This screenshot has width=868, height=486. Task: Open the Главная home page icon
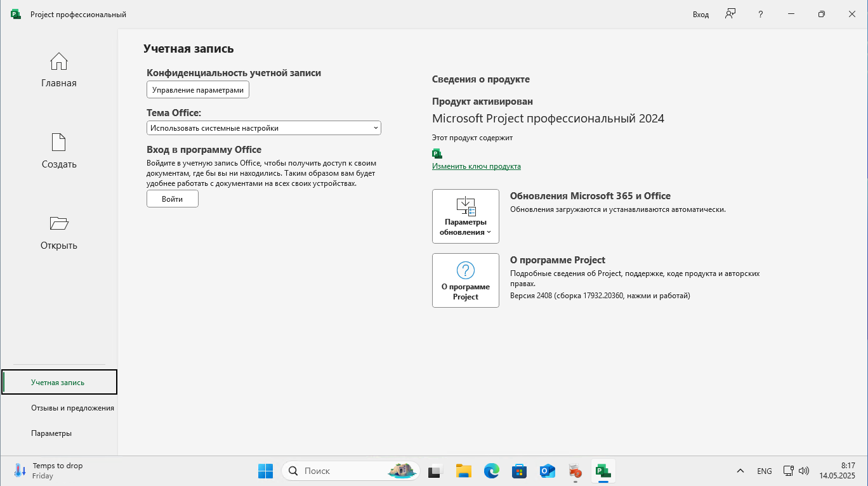pos(58,62)
